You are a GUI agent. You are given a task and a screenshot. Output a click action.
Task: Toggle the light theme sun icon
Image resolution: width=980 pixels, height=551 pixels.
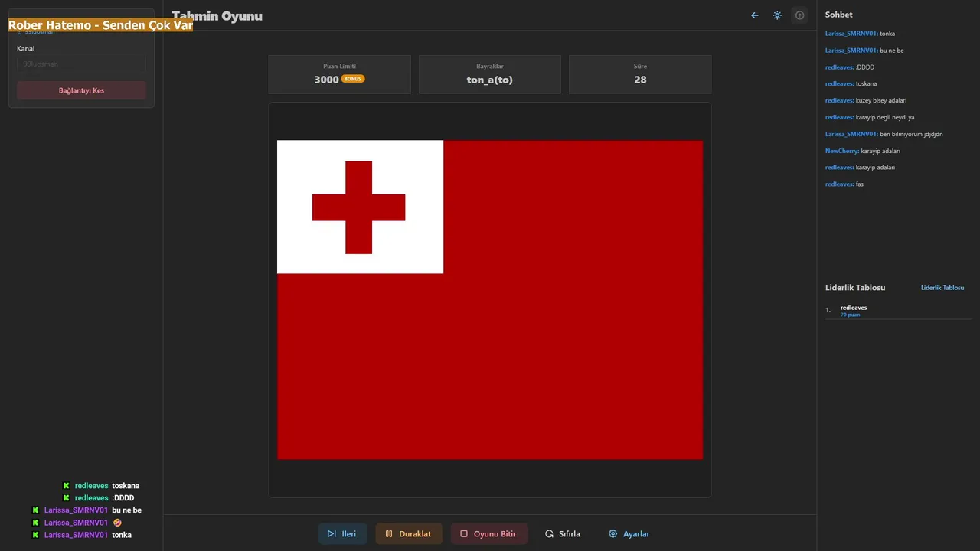click(x=777, y=15)
